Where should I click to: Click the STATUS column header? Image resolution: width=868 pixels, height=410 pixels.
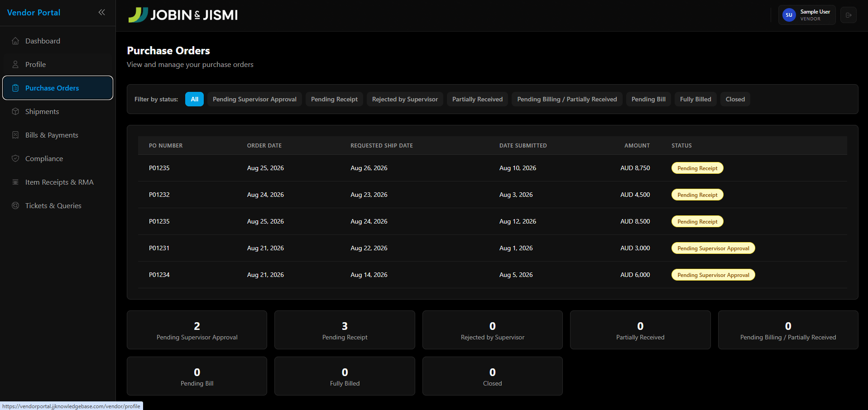coord(681,146)
